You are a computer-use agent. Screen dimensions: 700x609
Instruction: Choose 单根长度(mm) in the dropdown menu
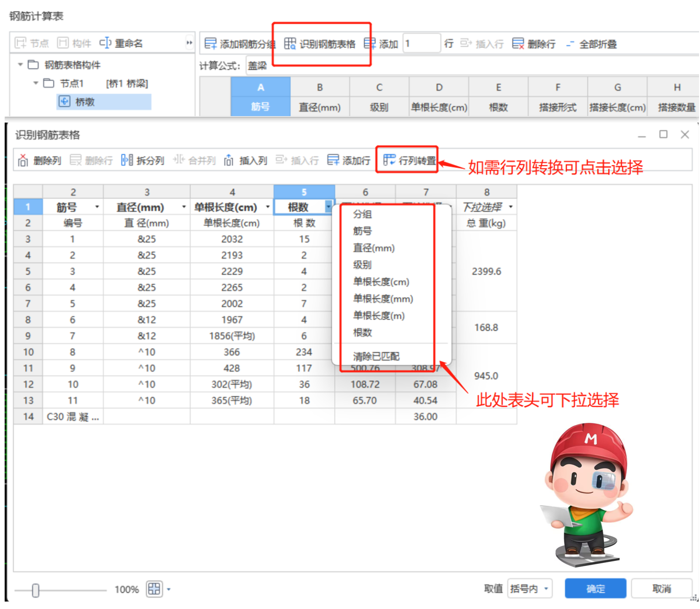click(x=384, y=298)
